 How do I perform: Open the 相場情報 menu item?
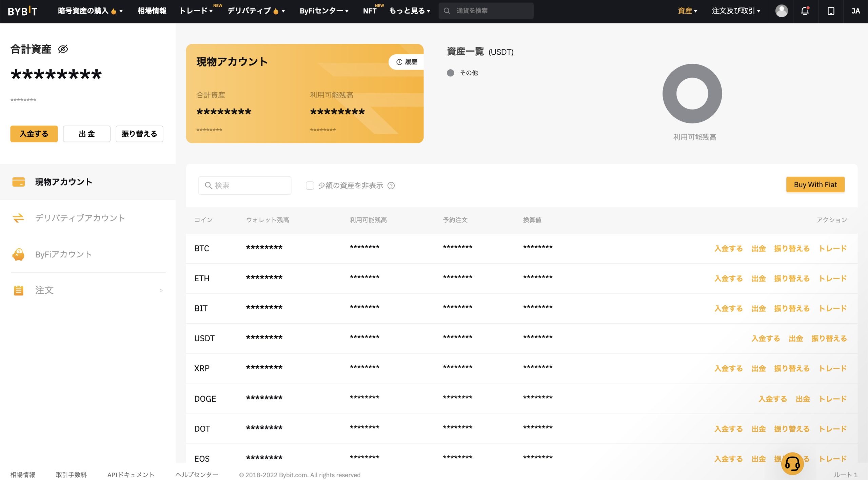click(x=152, y=11)
